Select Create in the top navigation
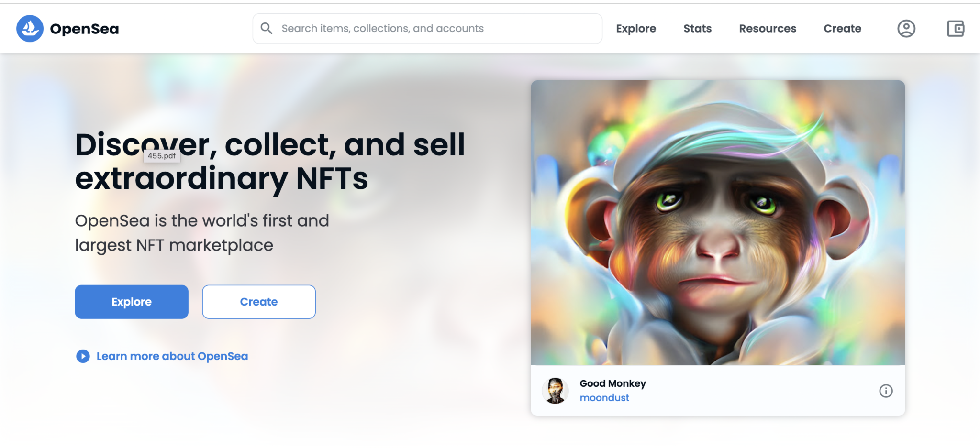This screenshot has width=980, height=448. tap(842, 29)
